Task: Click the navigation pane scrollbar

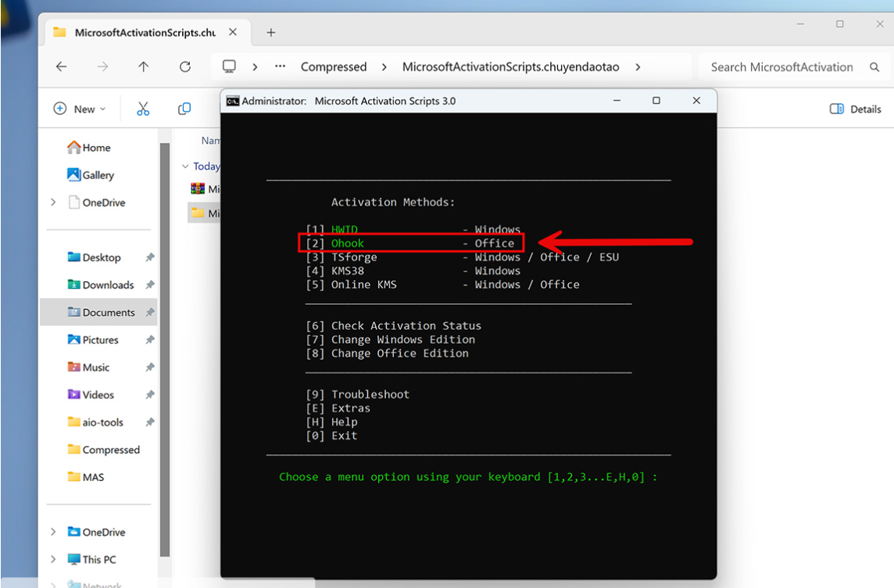Action: click(165, 312)
